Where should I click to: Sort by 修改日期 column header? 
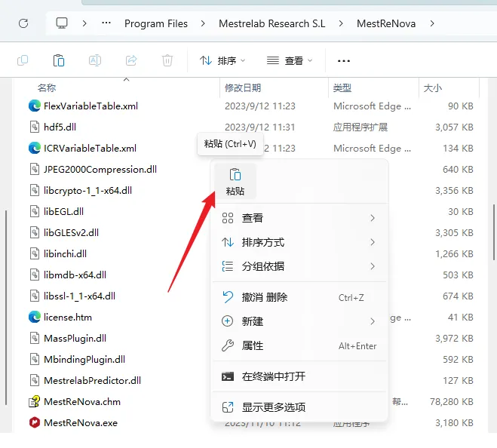(243, 87)
